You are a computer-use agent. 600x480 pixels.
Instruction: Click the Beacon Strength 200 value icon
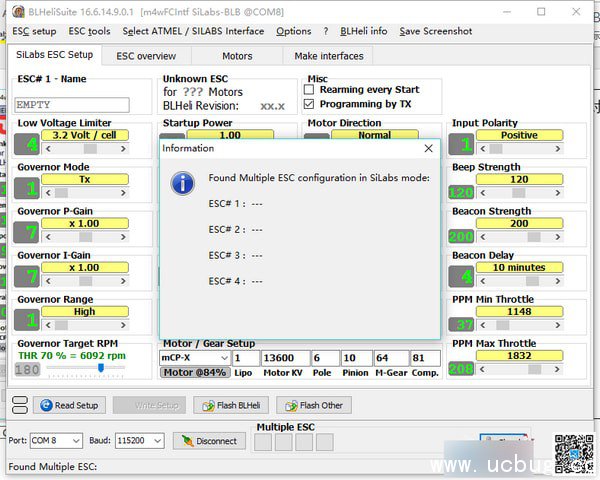[x=461, y=235]
